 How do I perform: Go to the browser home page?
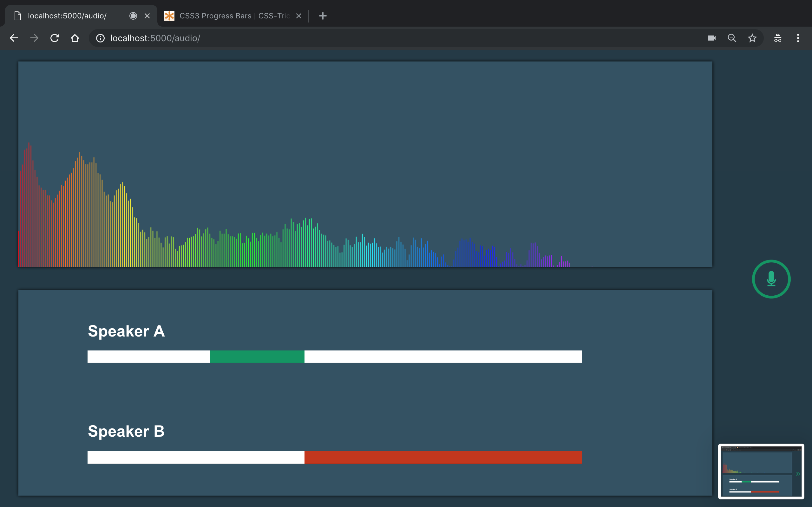pos(75,38)
